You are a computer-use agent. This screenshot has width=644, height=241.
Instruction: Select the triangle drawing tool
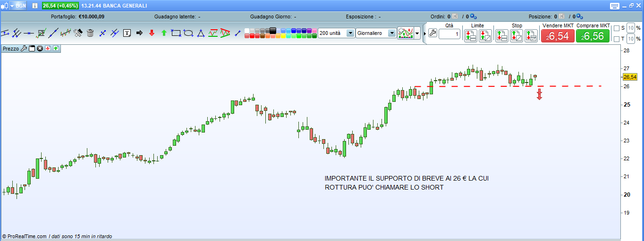[201, 33]
